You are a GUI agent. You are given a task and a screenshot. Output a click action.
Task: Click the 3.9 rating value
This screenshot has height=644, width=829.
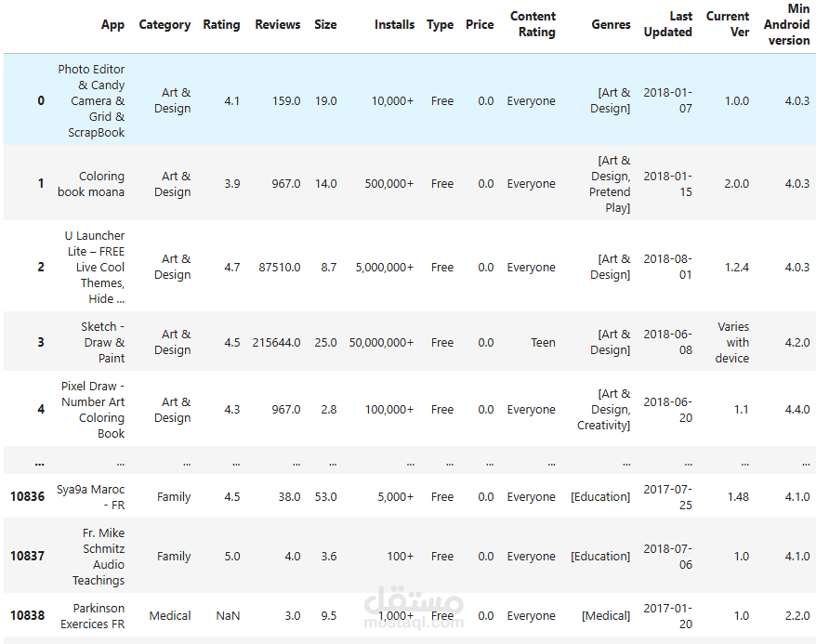click(232, 183)
